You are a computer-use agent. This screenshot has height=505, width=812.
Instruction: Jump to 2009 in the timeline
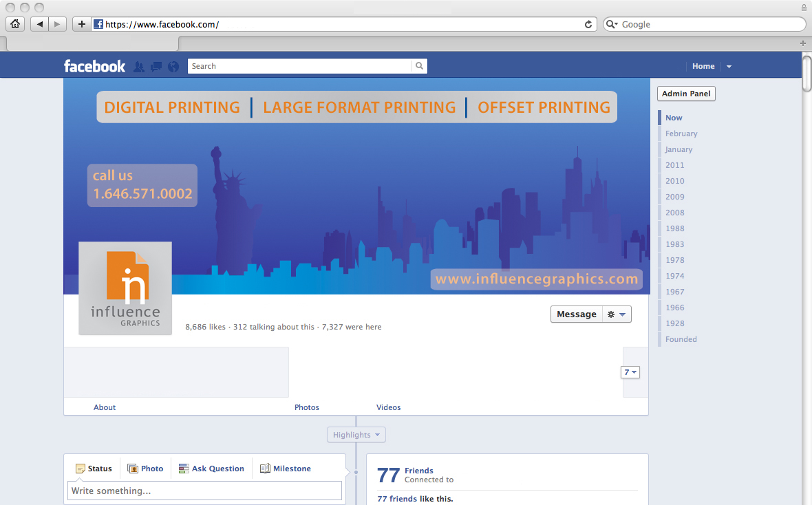coord(675,197)
